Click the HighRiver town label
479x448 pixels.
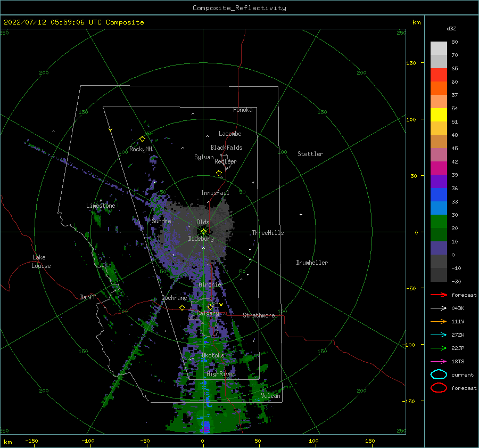(x=221, y=374)
